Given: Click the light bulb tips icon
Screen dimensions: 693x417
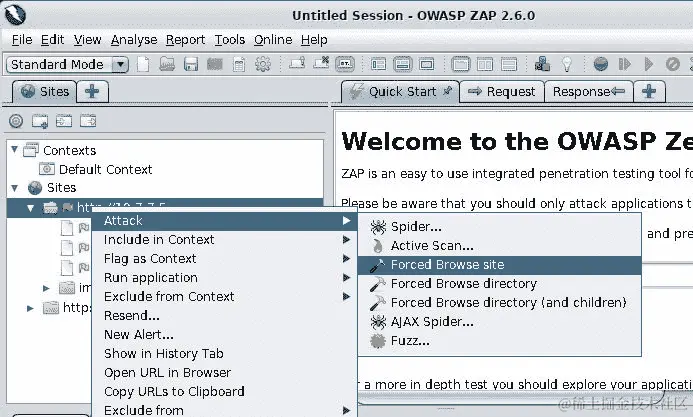Looking at the screenshot, I should [x=567, y=64].
